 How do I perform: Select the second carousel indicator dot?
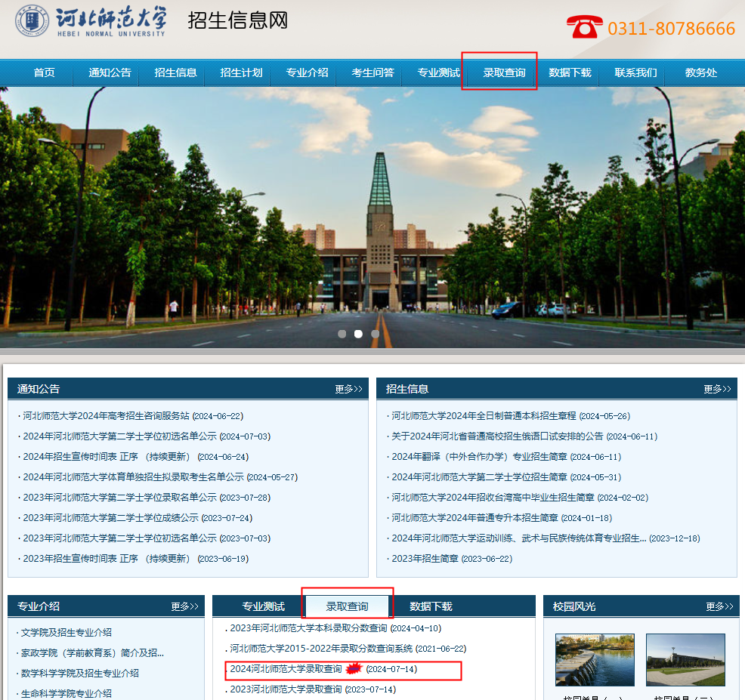(358, 333)
